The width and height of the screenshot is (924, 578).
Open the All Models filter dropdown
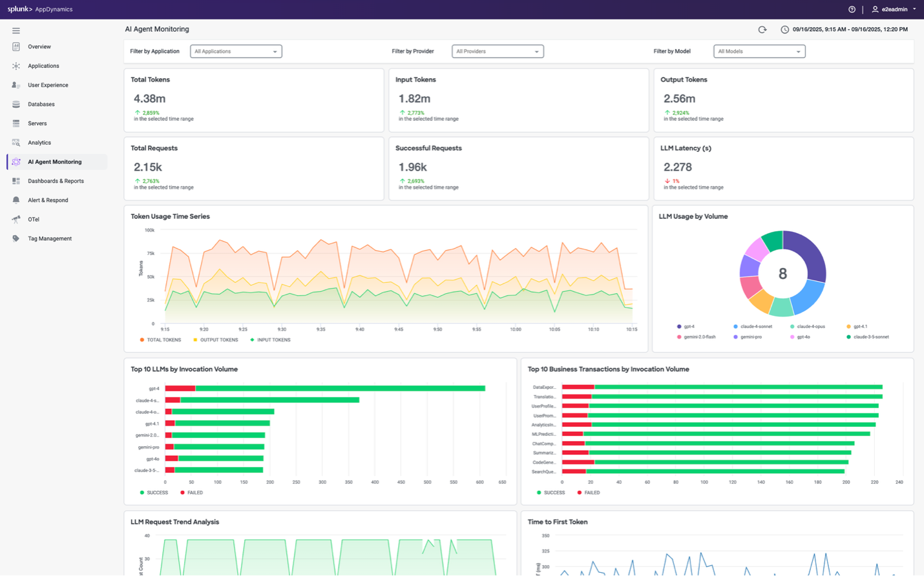[x=759, y=52]
